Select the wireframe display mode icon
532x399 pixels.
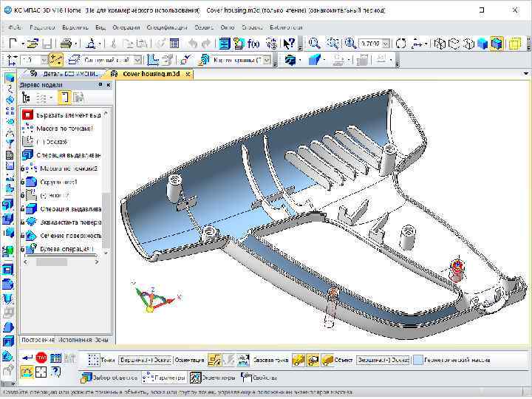(440, 44)
